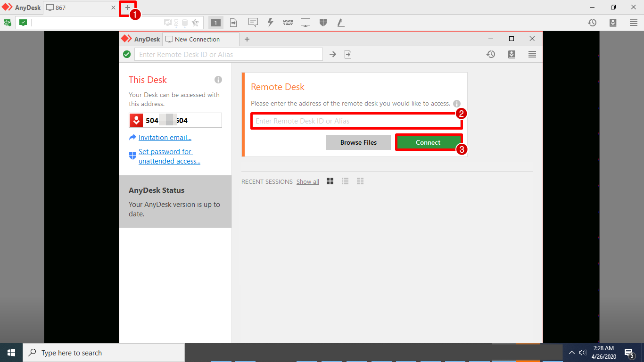This screenshot has height=362, width=644.
Task: Select the New Connection tab
Action: coord(201,40)
